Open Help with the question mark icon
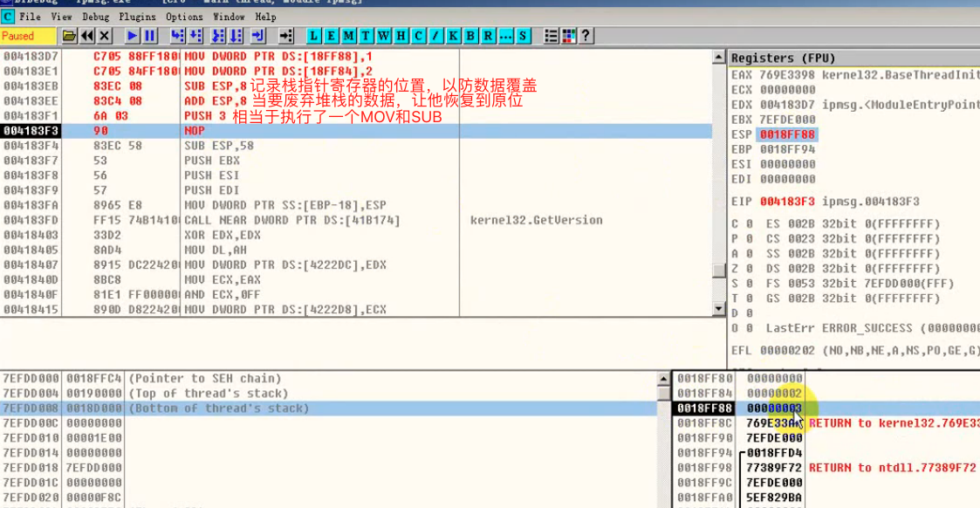Image resolution: width=980 pixels, height=508 pixels. tap(586, 36)
